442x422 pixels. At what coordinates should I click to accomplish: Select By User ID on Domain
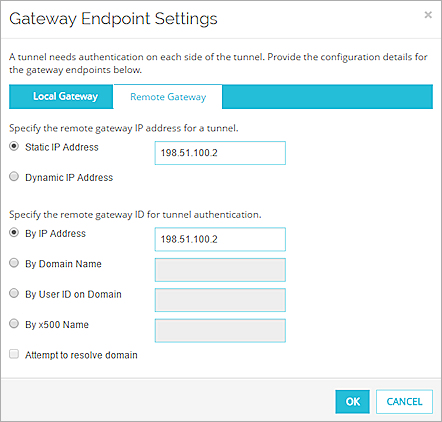[14, 293]
